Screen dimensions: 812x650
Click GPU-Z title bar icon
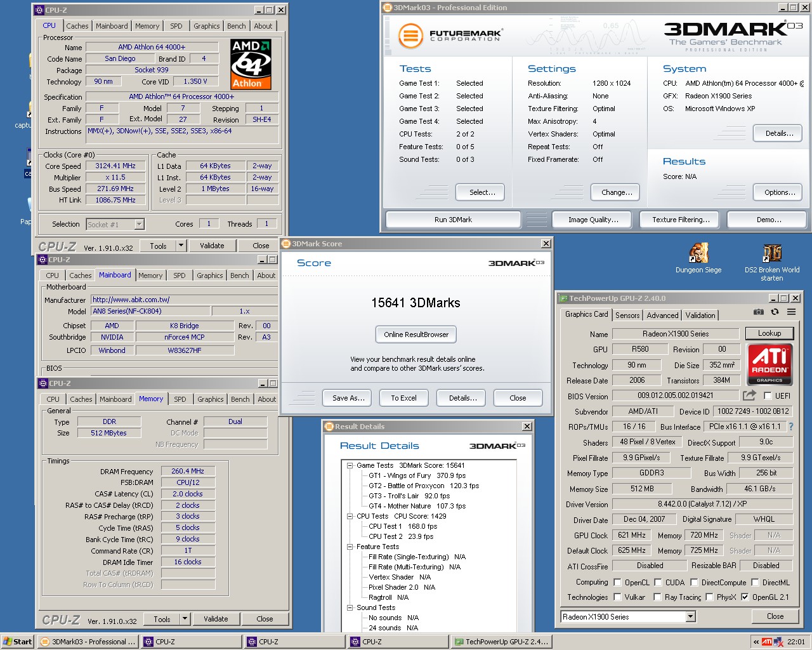click(x=563, y=298)
